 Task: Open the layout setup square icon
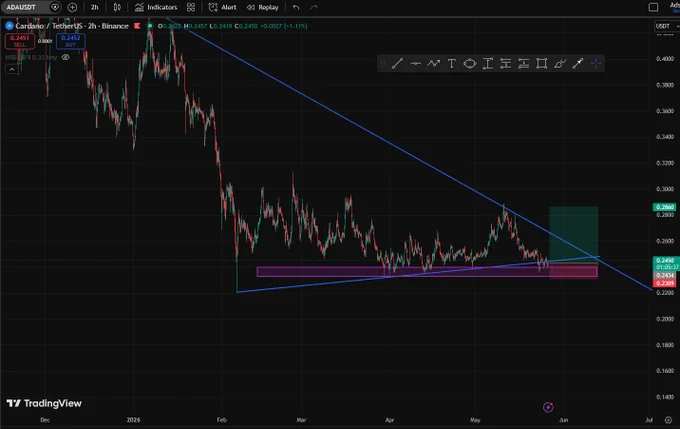click(x=653, y=7)
